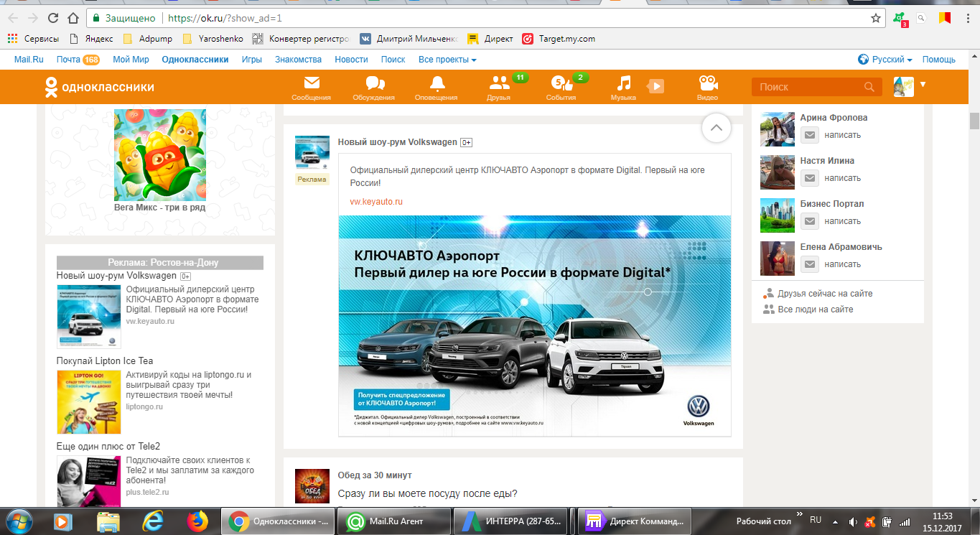Click Еще один плюс от Tele2 ad title

[108, 447]
